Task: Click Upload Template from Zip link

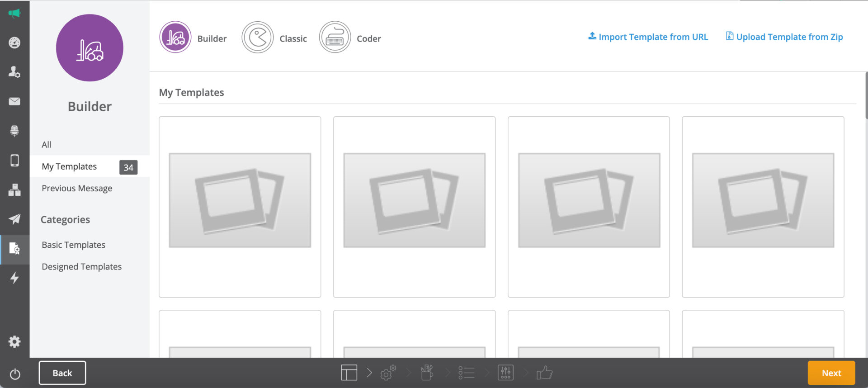Action: (784, 37)
